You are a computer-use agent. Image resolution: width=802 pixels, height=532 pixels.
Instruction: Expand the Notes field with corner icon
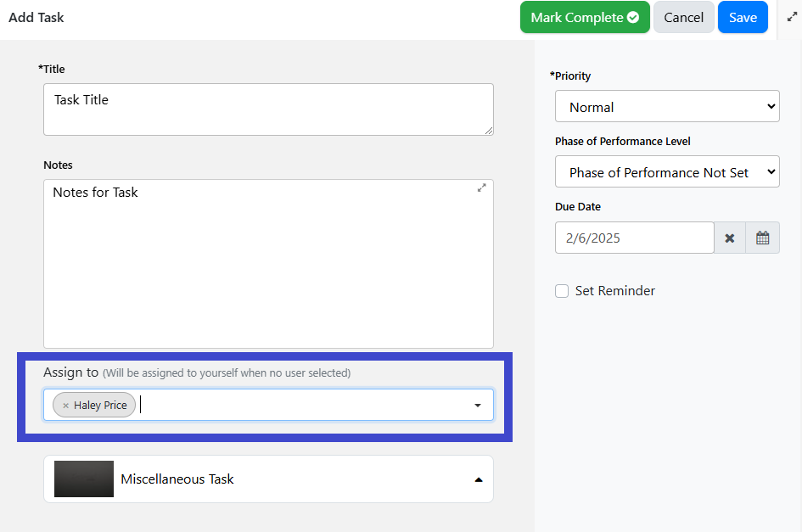click(482, 188)
